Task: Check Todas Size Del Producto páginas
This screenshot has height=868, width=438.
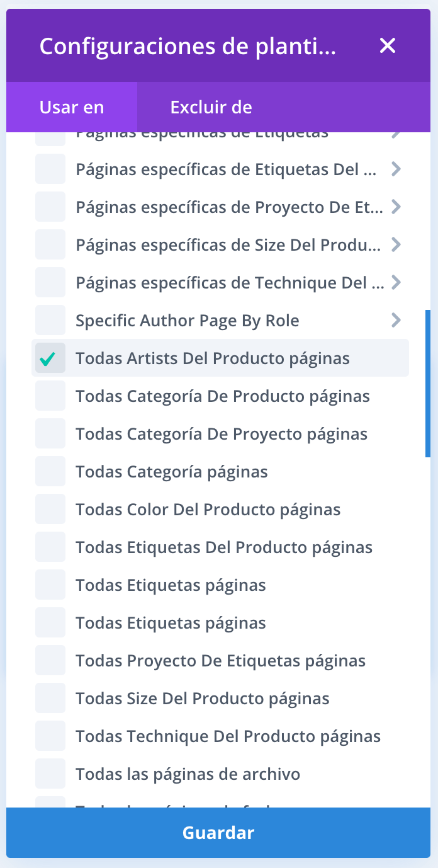Action: click(x=50, y=699)
